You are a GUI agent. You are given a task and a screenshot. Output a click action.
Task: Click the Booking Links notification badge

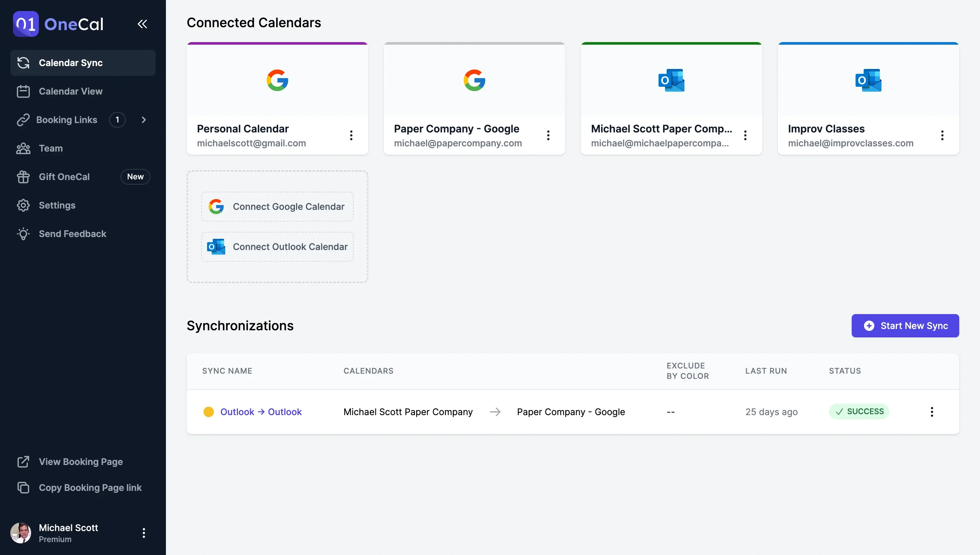click(116, 120)
